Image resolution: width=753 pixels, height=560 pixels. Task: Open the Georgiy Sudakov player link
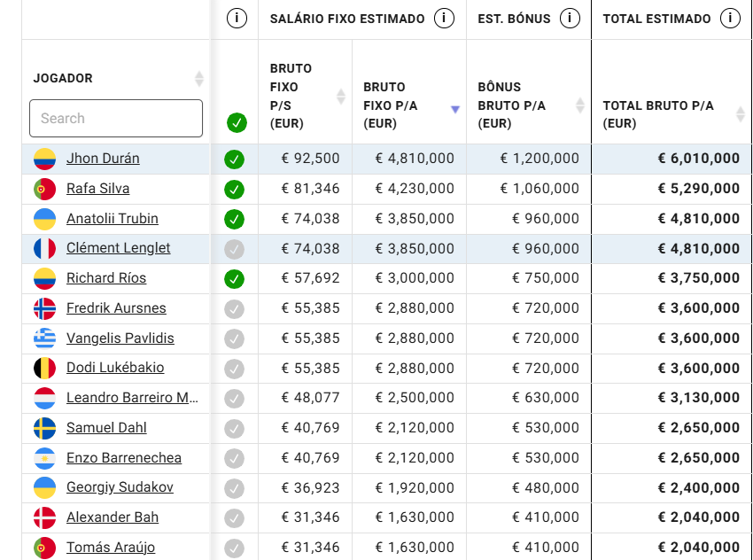point(120,487)
